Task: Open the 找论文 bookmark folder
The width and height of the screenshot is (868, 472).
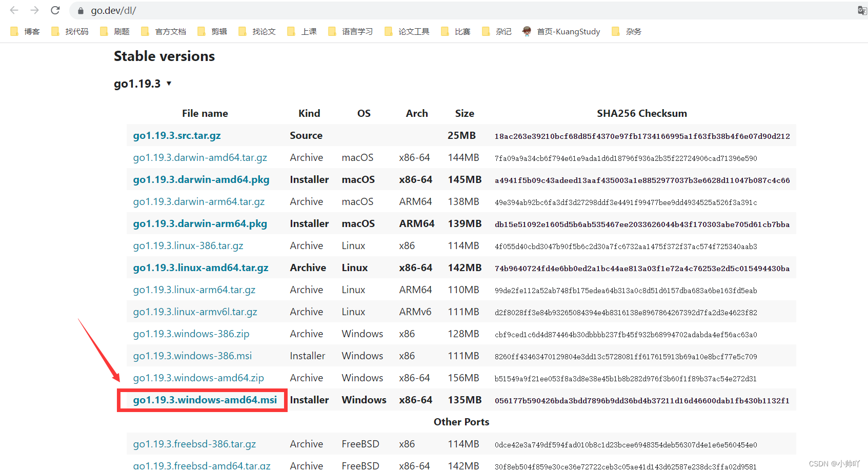Action: [x=257, y=31]
